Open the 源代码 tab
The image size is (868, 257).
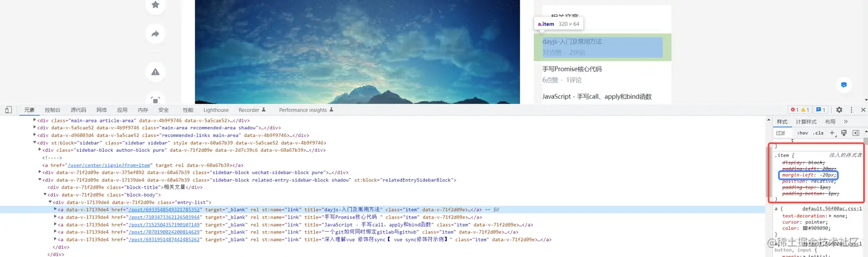(78, 110)
